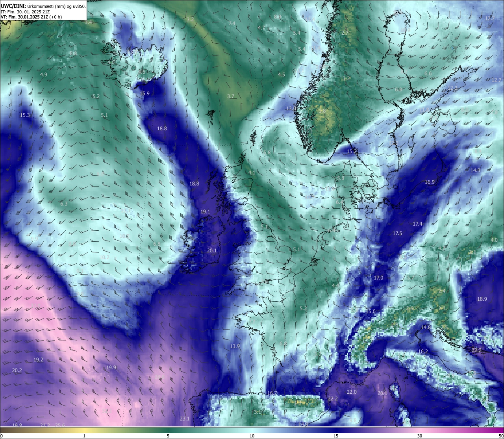Click the yellow color bar segment above tick 1
The image size is (504, 439).
click(x=84, y=430)
